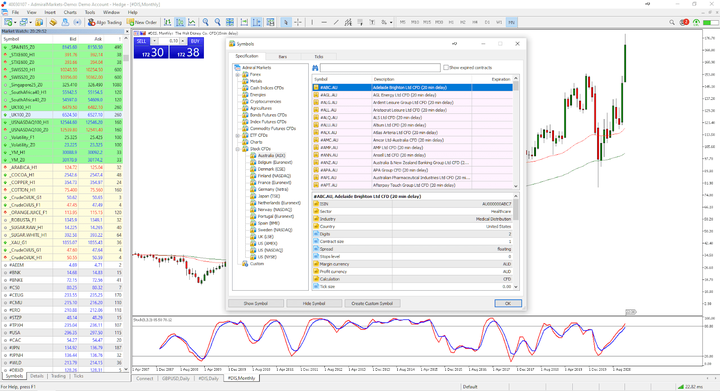Viewport: 720px width, 391px height.
Task: Click the indicators list toolbar icon
Action: [x=270, y=22]
